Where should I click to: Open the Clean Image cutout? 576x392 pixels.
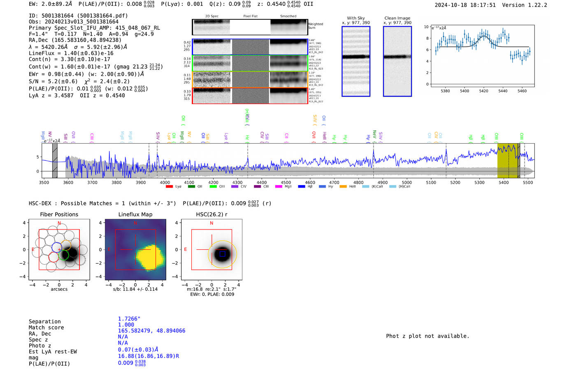pos(397,61)
